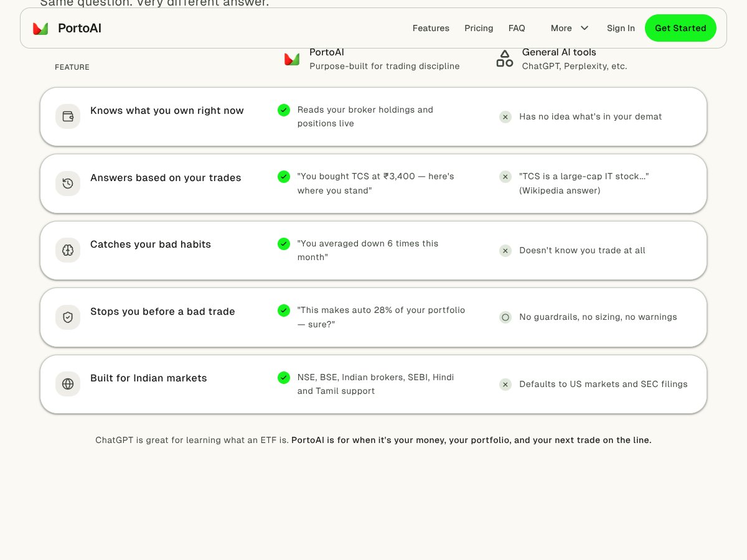Click the globe icon beside Built for Indian markets

click(68, 384)
